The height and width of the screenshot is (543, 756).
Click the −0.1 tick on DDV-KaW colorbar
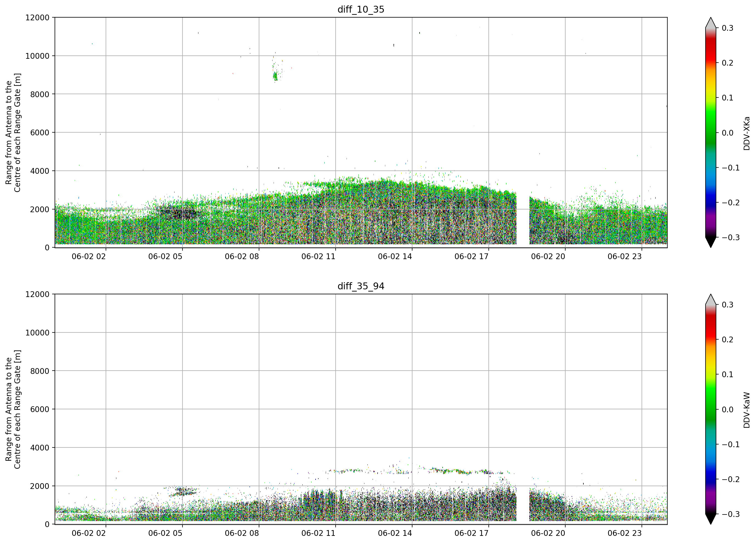[731, 444]
